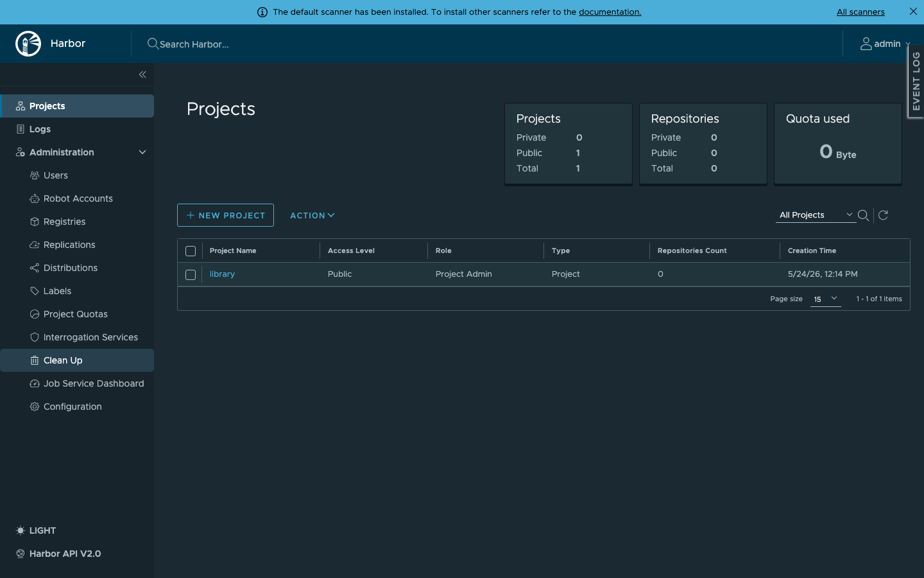The height and width of the screenshot is (578, 924).
Task: Click the sun icon for light theme
Action: tap(21, 530)
